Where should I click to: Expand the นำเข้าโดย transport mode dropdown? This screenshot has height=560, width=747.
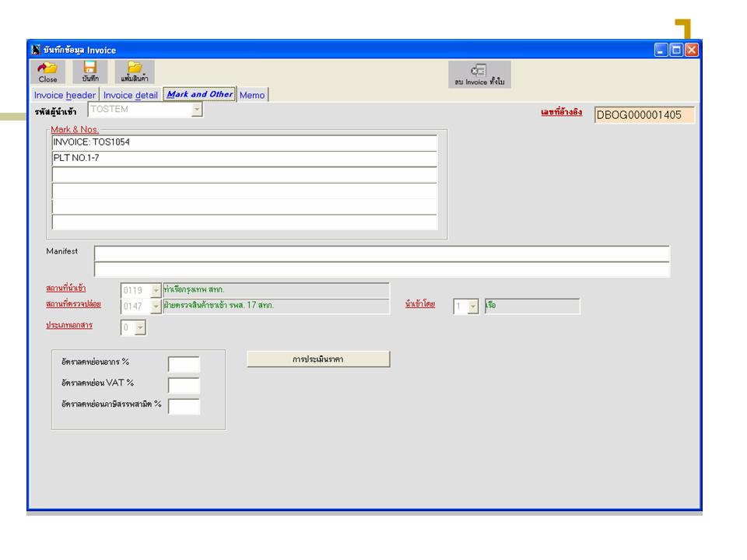point(472,306)
